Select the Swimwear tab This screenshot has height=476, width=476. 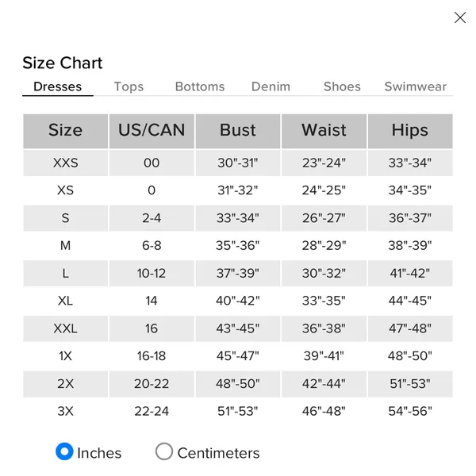pos(415,86)
